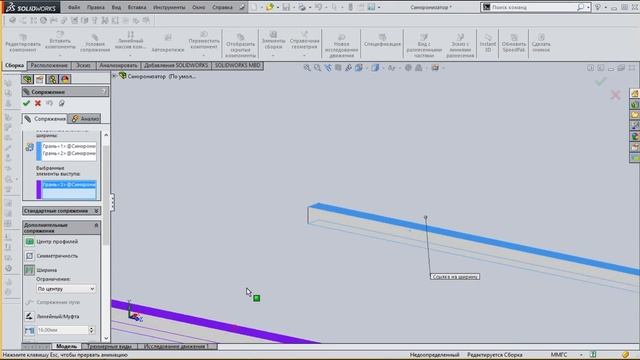Screen dimensions: 640x360
Task: Confirm the mate with the green checkmark
Action: tap(27, 103)
